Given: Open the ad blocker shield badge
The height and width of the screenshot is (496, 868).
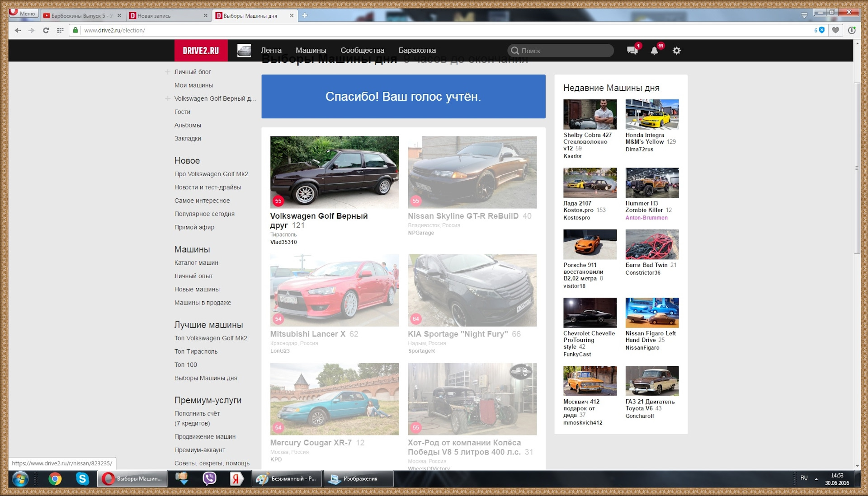Looking at the screenshot, I should coord(820,30).
